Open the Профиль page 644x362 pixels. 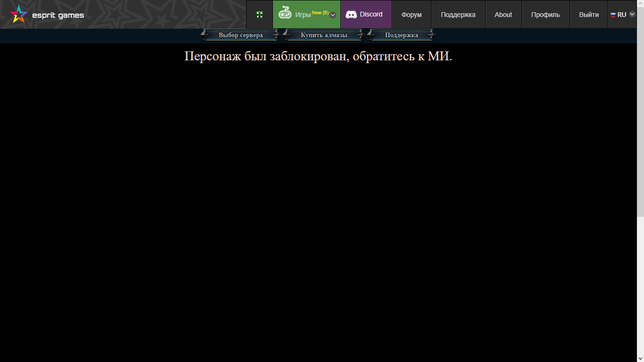[x=545, y=15]
